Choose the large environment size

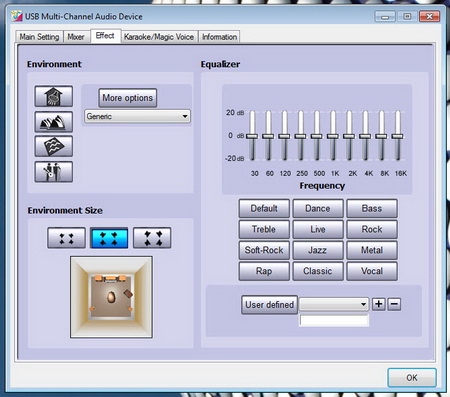click(x=152, y=238)
